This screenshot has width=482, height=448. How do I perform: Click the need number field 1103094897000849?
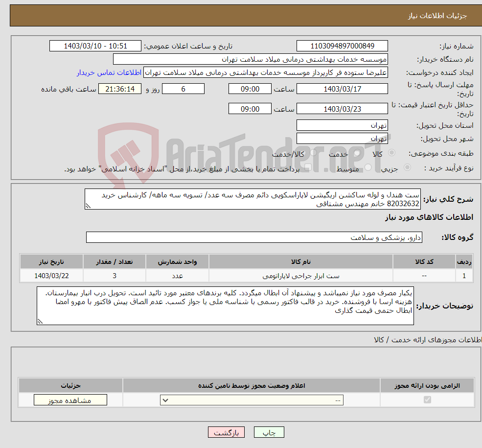click(342, 46)
